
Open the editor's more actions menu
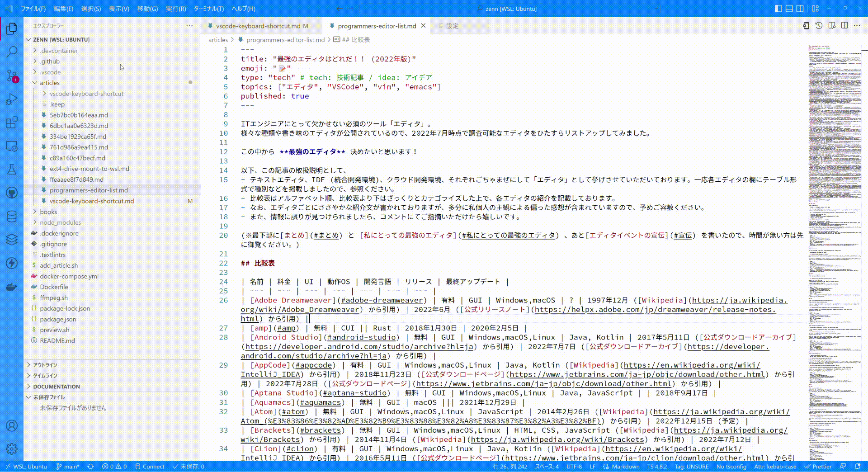pyautogui.click(x=857, y=26)
